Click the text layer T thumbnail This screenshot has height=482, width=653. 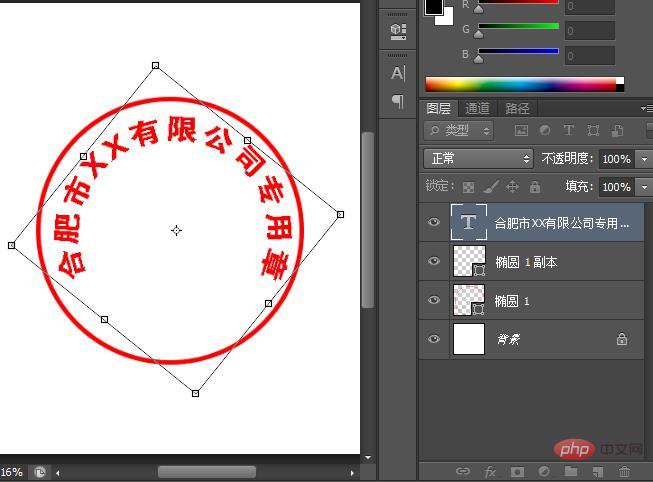(x=469, y=222)
